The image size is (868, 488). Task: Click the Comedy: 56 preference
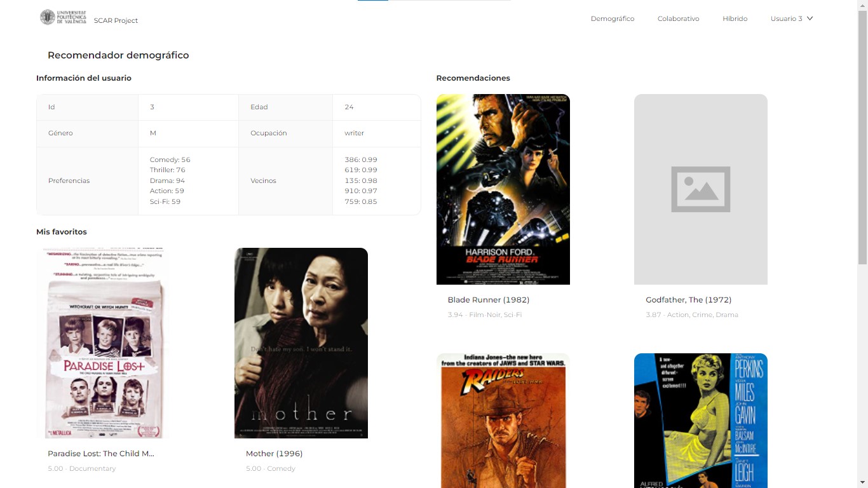170,159
